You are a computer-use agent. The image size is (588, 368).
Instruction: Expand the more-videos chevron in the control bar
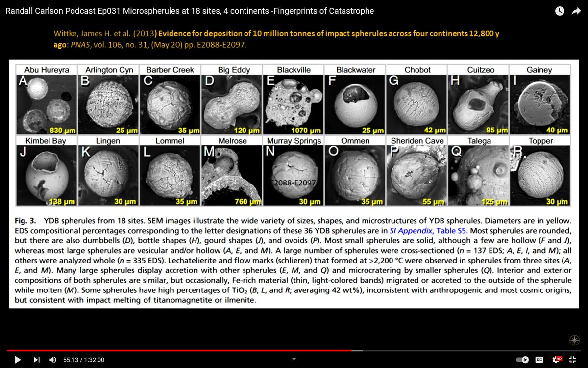pyautogui.click(x=294, y=359)
